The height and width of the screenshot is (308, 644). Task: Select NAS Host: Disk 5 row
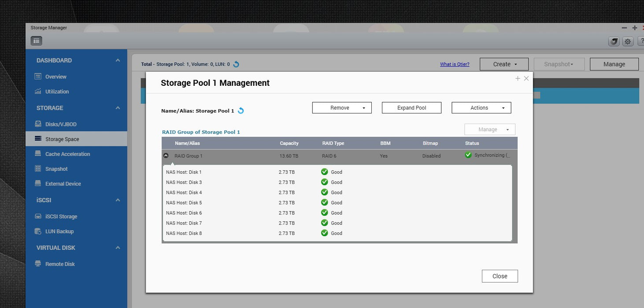pos(337,203)
